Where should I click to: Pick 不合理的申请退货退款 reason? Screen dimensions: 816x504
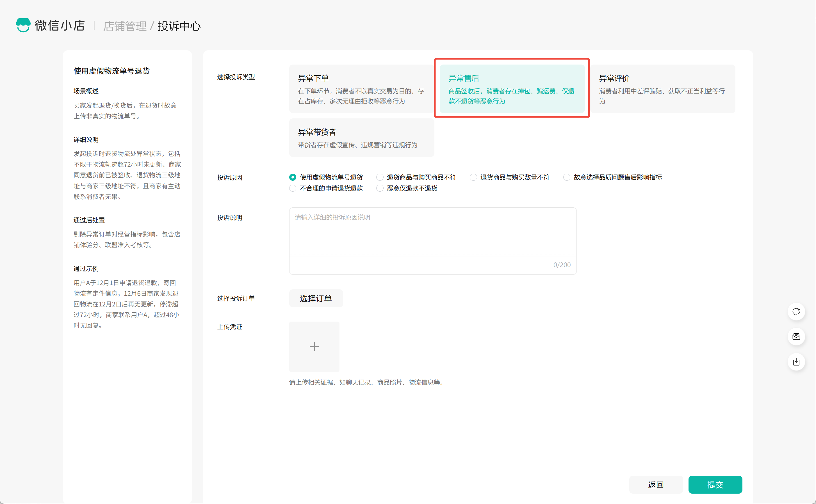click(x=293, y=188)
